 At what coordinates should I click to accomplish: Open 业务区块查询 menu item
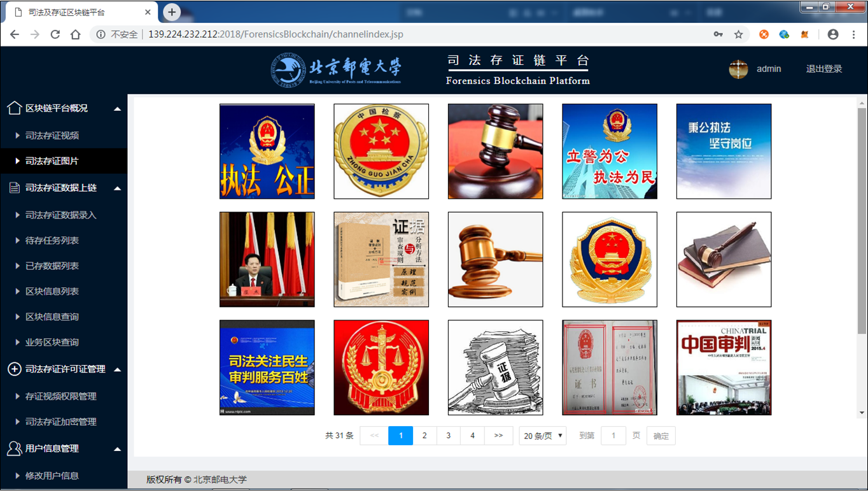tap(52, 342)
